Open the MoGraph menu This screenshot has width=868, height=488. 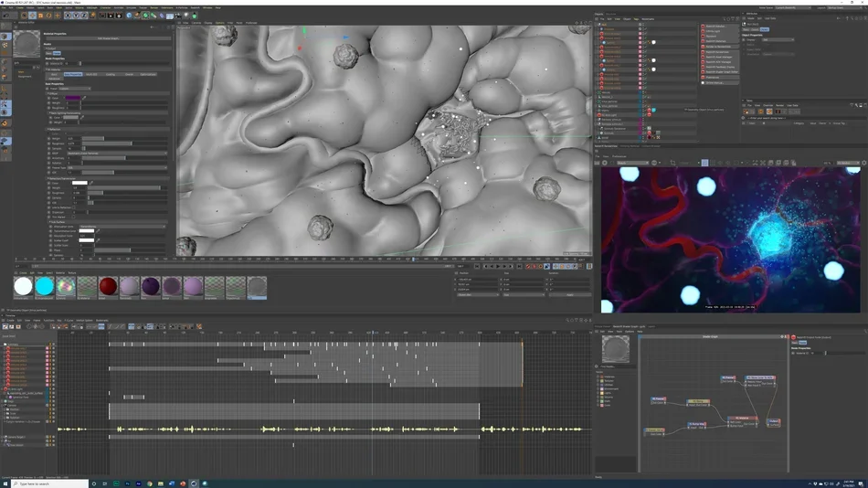tap(92, 7)
